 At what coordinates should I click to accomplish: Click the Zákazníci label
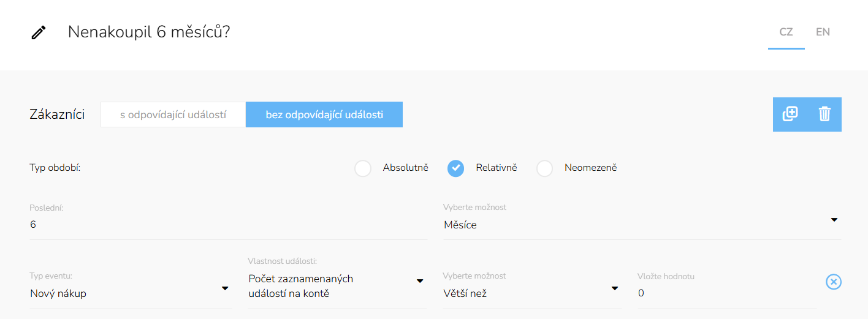click(57, 114)
